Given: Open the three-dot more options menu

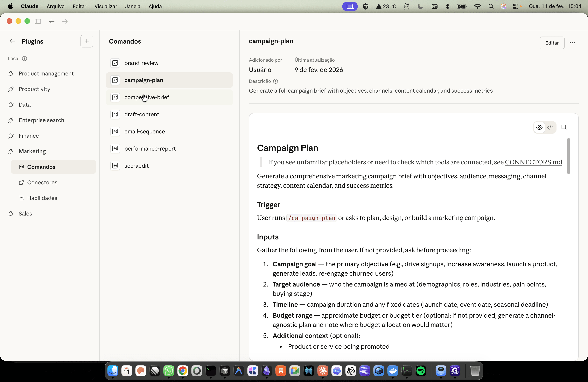Looking at the screenshot, I should [572, 43].
